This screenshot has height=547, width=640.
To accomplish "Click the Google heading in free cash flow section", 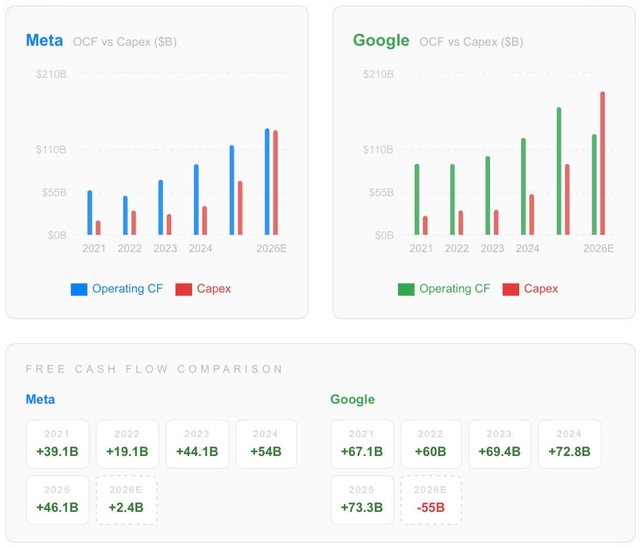I will [353, 399].
